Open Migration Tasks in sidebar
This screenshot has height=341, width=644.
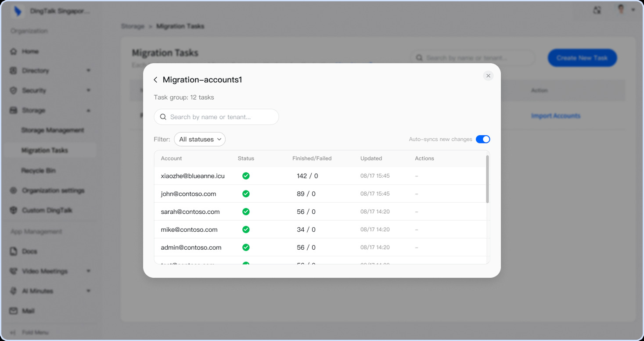tap(45, 151)
